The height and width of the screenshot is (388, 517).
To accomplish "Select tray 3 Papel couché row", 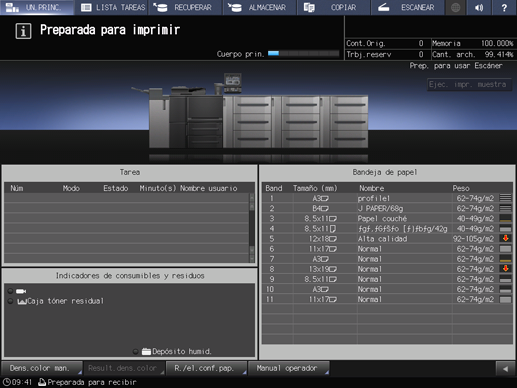I will click(387, 219).
